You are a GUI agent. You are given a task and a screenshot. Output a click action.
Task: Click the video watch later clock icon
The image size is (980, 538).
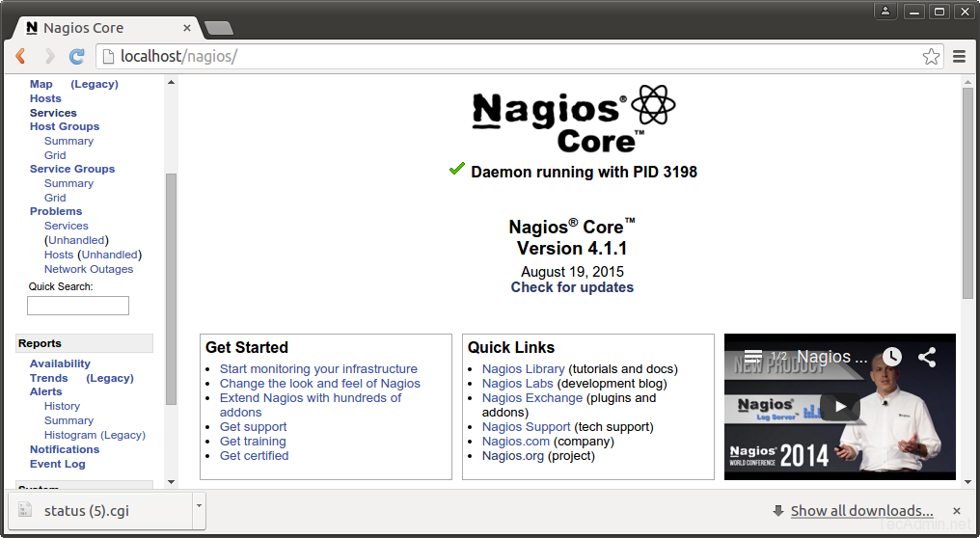pyautogui.click(x=892, y=357)
